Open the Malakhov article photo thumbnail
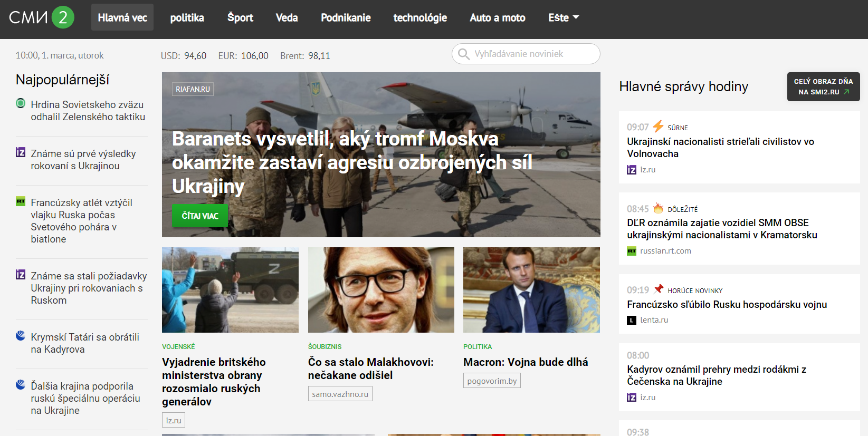This screenshot has height=436, width=868. tap(381, 290)
